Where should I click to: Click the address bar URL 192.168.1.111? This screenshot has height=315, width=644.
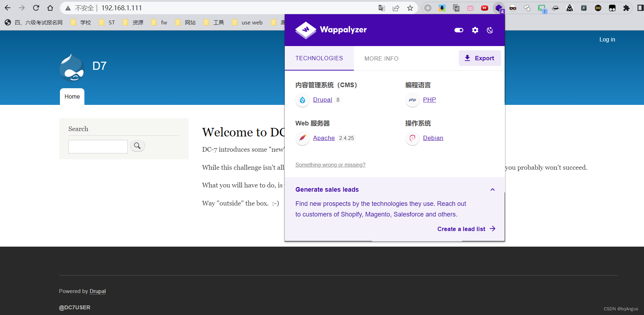click(122, 8)
